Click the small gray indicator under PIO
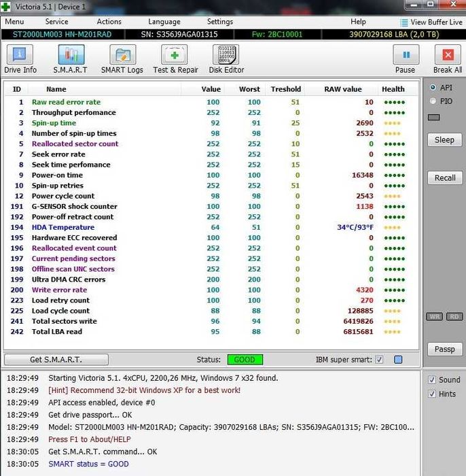Viewport: 466px width, 476px height. pos(433,118)
